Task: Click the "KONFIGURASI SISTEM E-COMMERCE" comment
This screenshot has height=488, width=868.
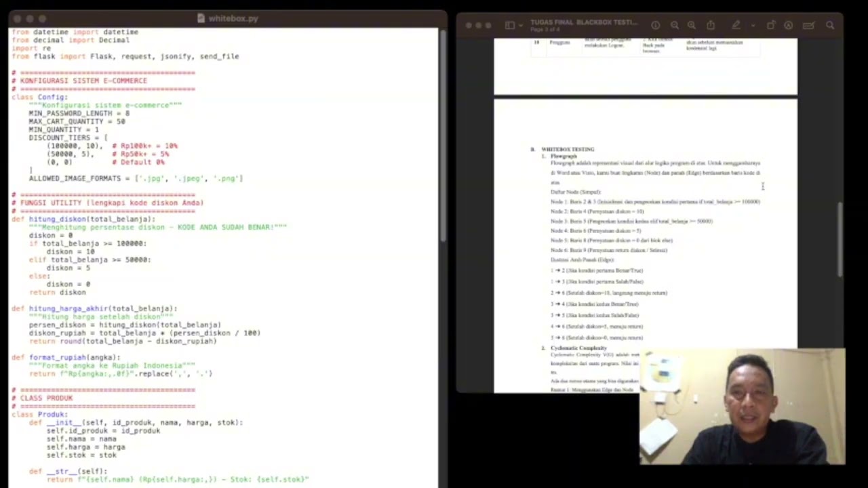Action: point(79,81)
